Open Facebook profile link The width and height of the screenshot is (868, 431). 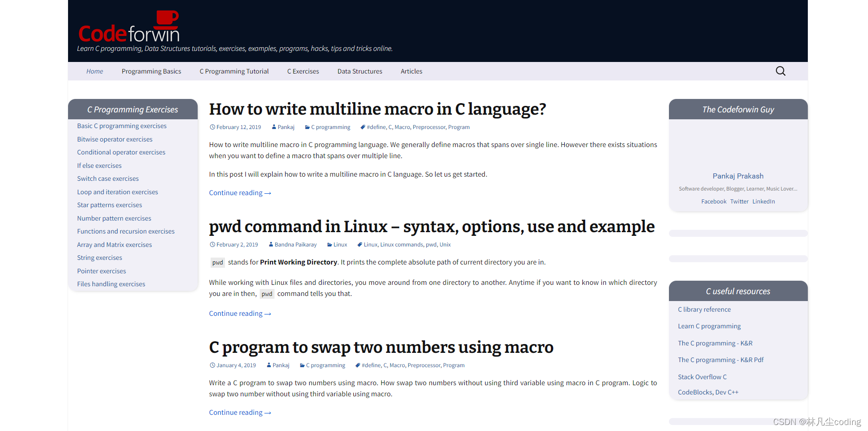714,202
